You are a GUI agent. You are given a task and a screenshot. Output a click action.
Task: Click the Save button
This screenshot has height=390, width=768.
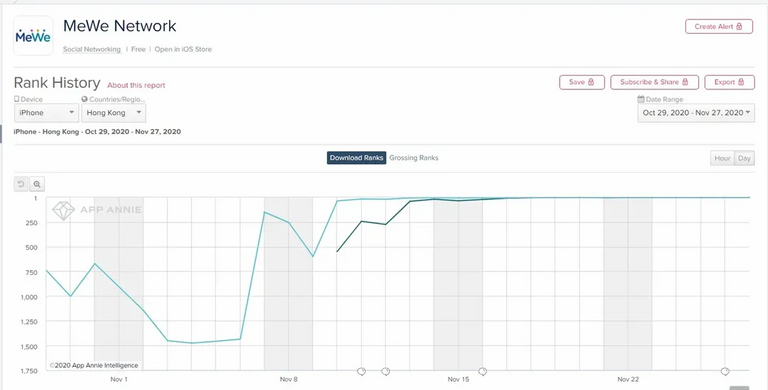point(582,82)
